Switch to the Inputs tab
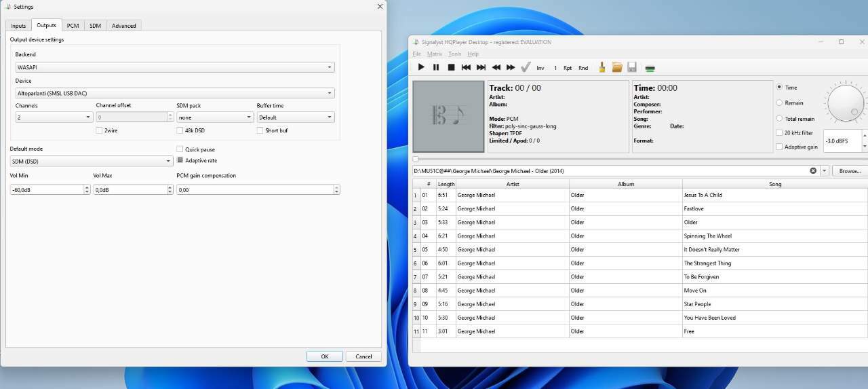The width and height of the screenshot is (868, 389). coord(18,26)
